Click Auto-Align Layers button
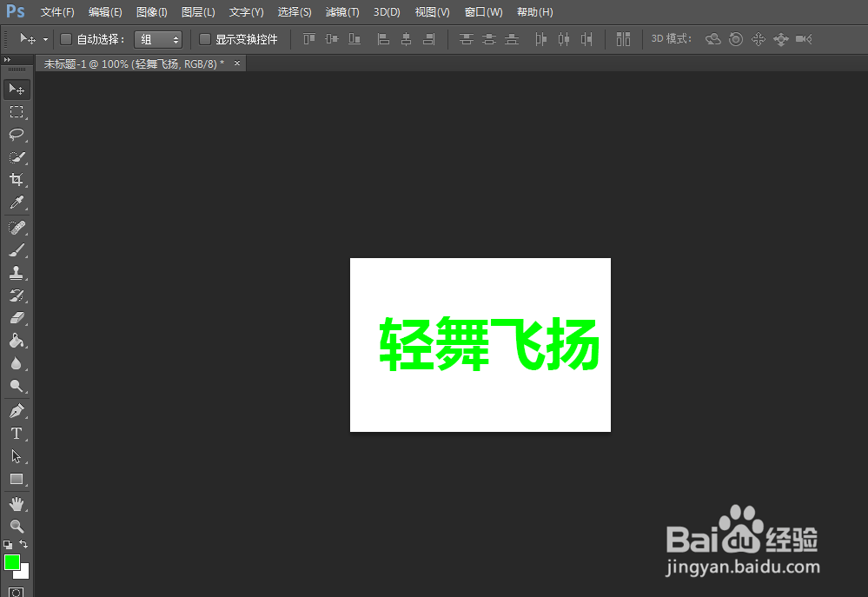The image size is (868, 597). [623, 39]
